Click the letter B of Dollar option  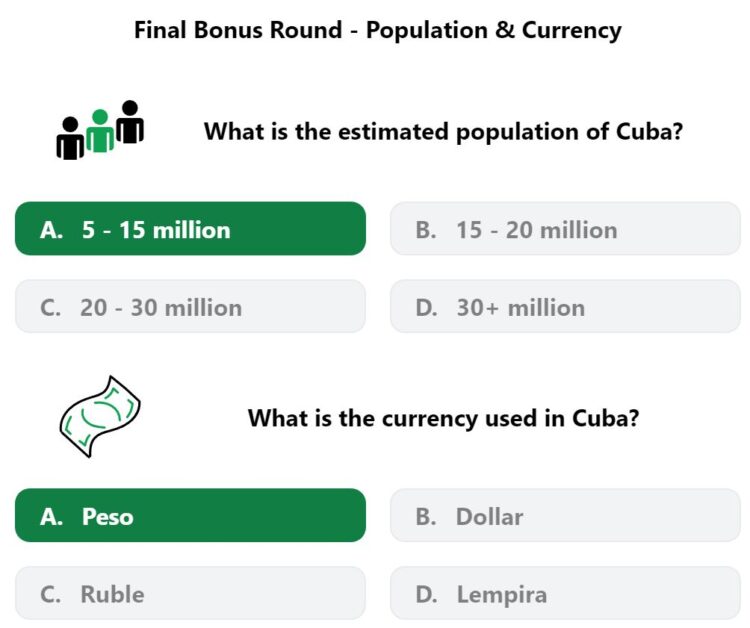[426, 517]
